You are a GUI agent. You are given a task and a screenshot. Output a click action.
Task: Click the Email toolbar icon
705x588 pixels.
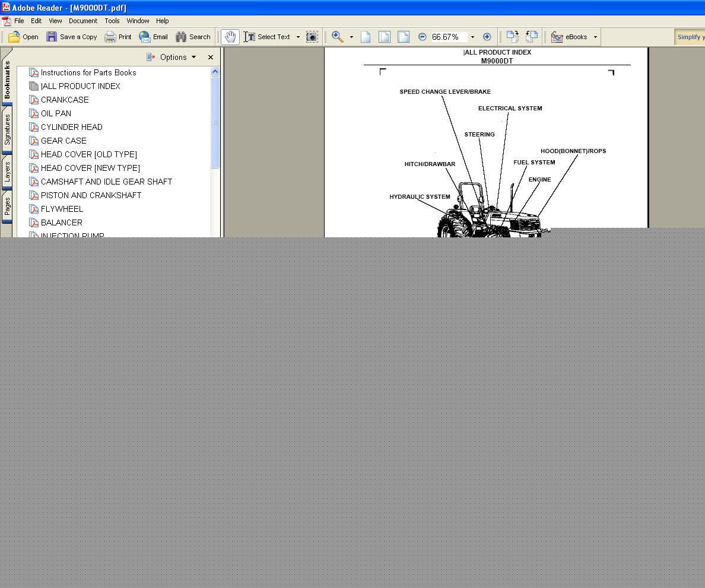tap(144, 37)
